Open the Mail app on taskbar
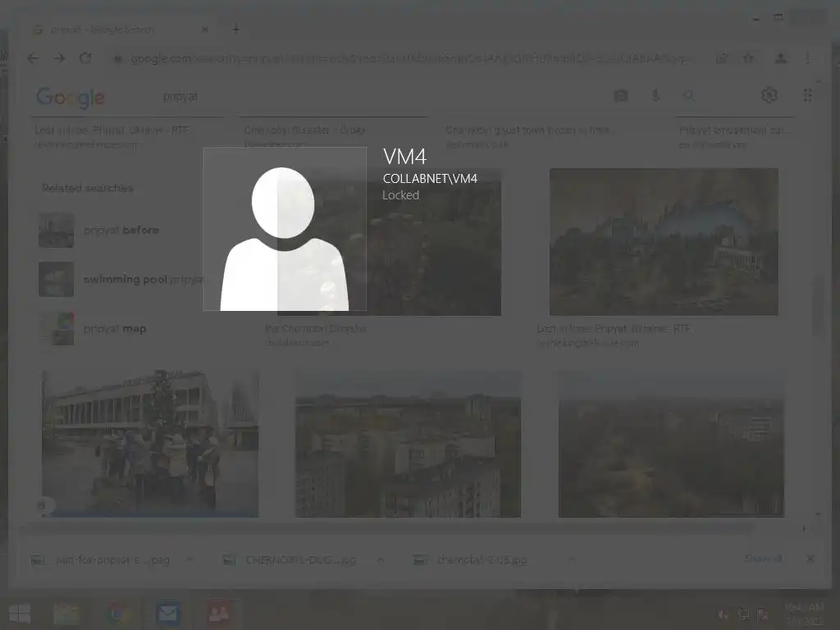 pyautogui.click(x=168, y=614)
